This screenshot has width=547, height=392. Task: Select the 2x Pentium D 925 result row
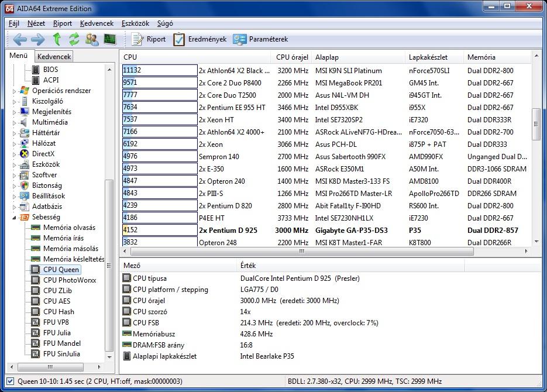326,230
